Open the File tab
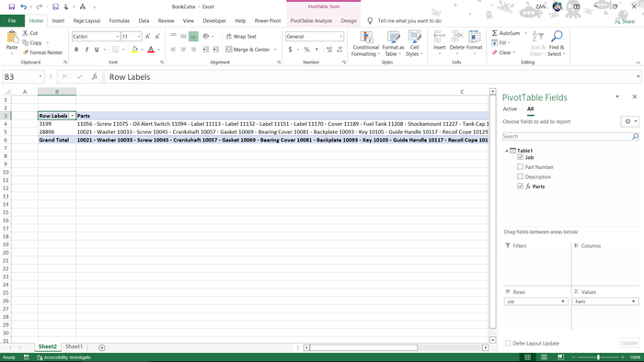 coord(12,21)
